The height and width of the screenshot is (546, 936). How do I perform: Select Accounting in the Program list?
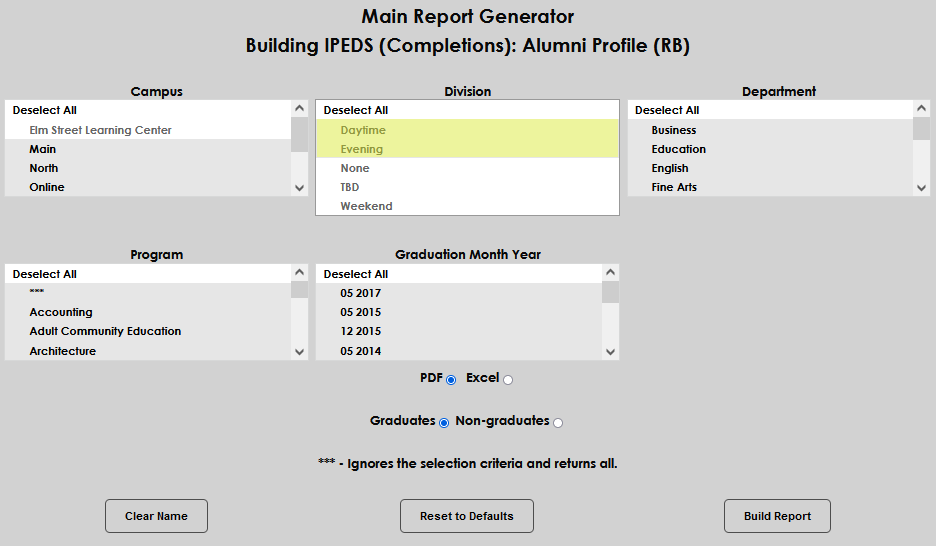(61, 312)
